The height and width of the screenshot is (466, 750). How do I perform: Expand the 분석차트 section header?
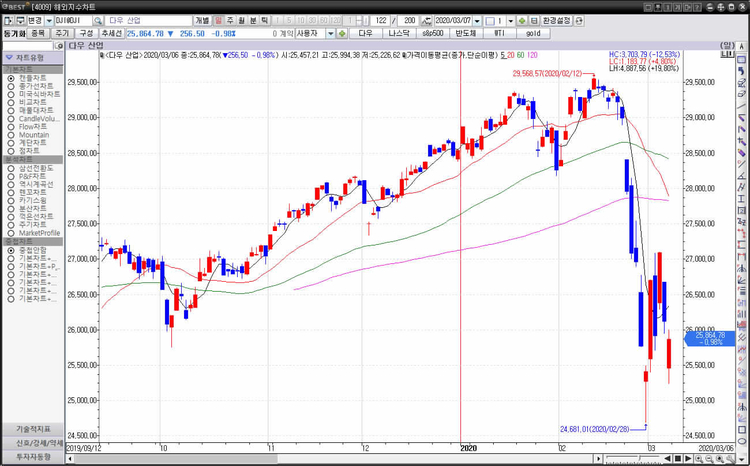(33, 159)
